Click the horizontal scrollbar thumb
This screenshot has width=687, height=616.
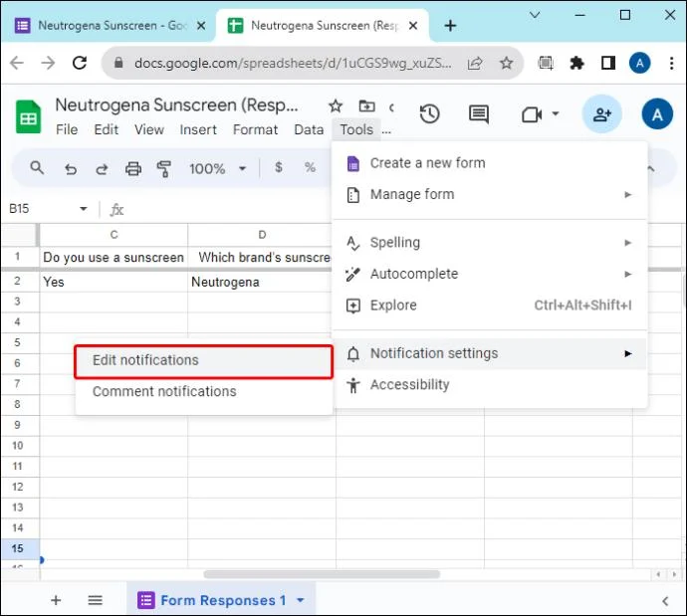coord(322,574)
